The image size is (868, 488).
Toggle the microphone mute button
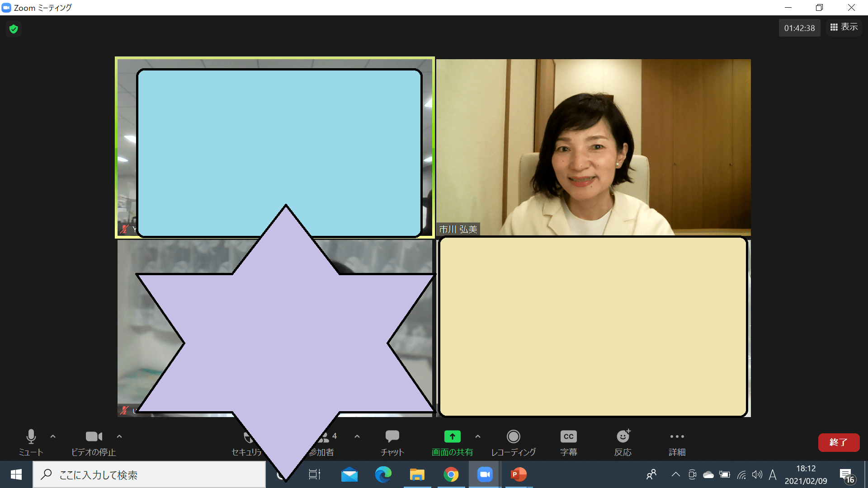coord(31,436)
